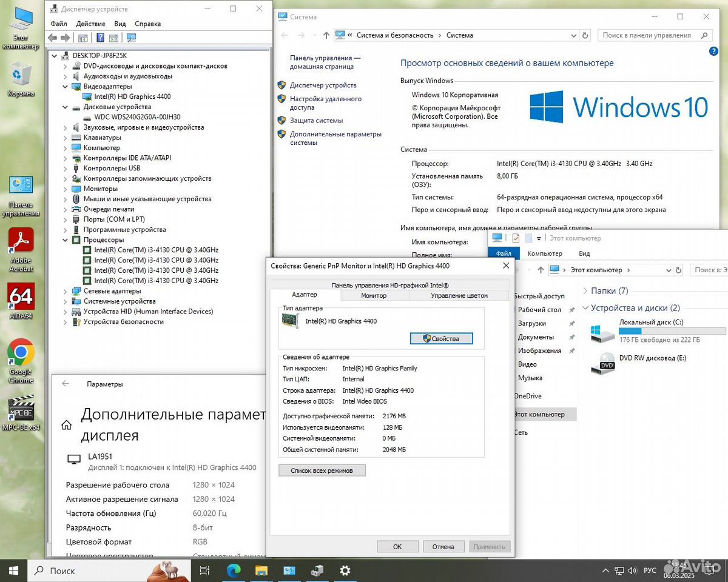Click Properties checkmark icon in Explorer quick toolbar
The width and height of the screenshot is (728, 582).
(516, 238)
